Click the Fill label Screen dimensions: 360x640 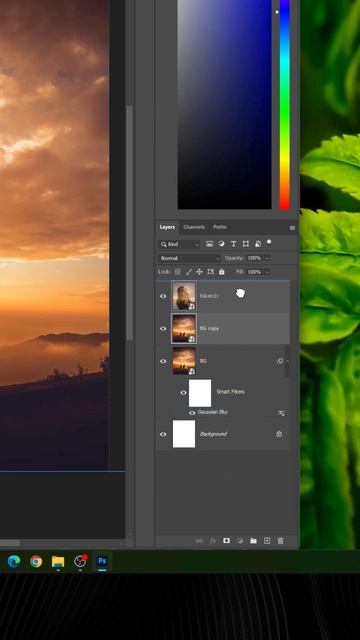pos(240,272)
